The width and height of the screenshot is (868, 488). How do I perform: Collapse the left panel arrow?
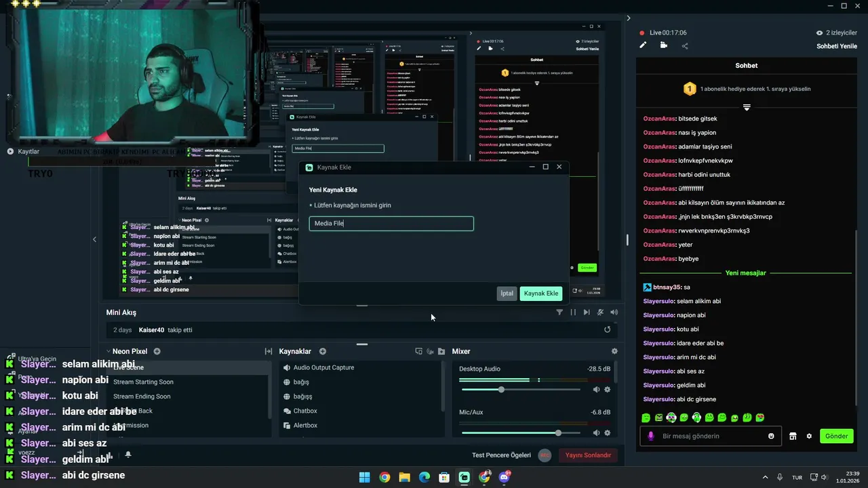94,239
